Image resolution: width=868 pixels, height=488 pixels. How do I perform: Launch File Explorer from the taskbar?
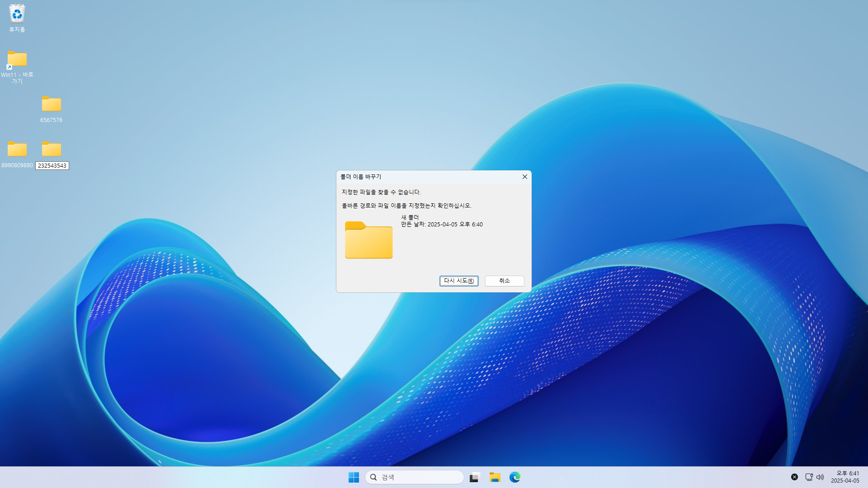pos(495,477)
